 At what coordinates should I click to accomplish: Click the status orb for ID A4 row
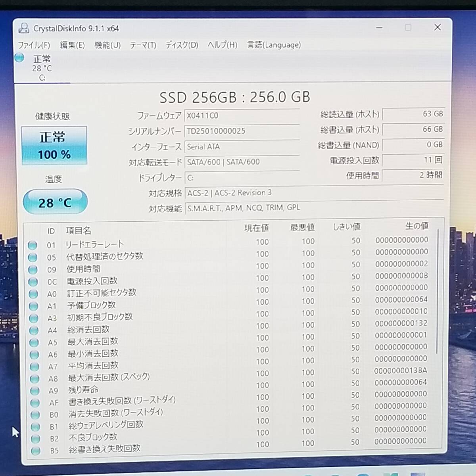[x=34, y=330]
